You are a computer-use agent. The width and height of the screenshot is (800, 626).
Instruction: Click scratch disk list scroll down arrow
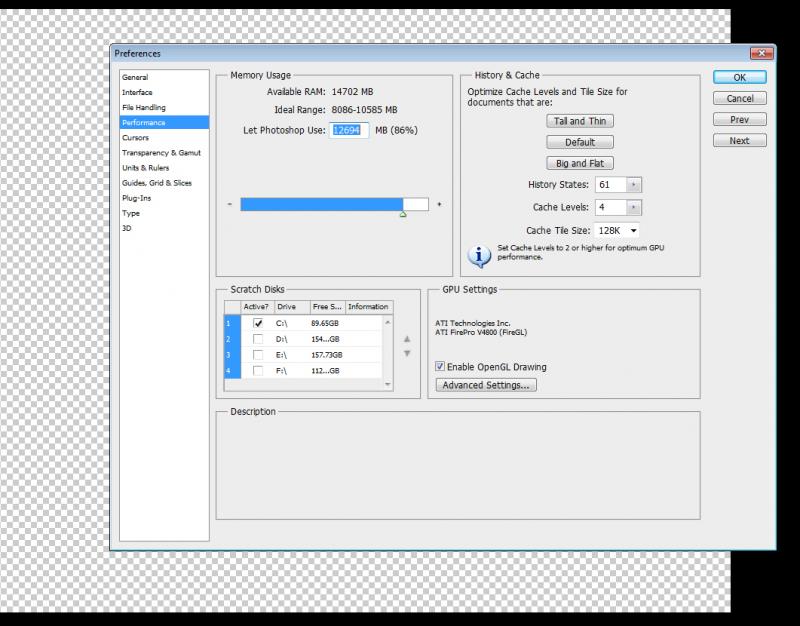point(388,384)
